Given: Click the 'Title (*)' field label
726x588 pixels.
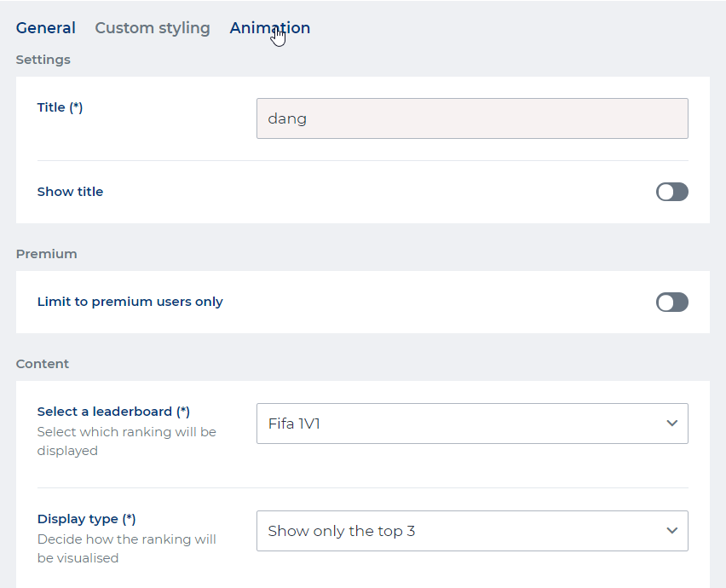Looking at the screenshot, I should [x=60, y=107].
